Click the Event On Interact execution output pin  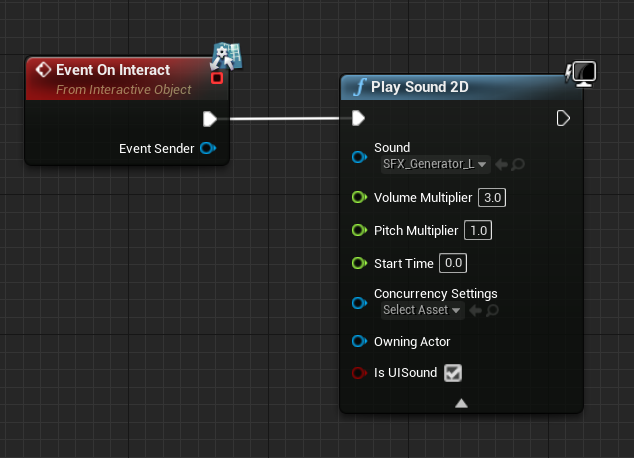(x=210, y=119)
